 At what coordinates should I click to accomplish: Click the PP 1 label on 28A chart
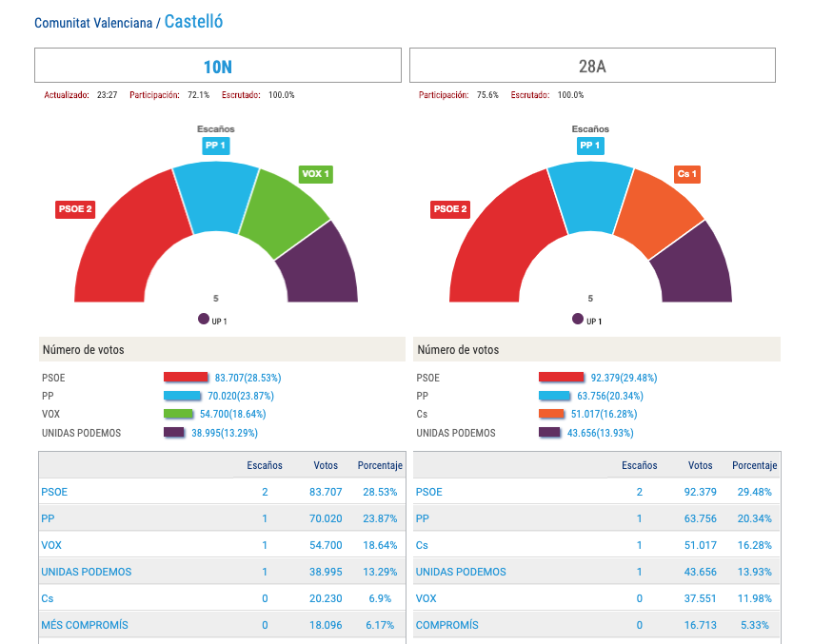click(x=590, y=146)
